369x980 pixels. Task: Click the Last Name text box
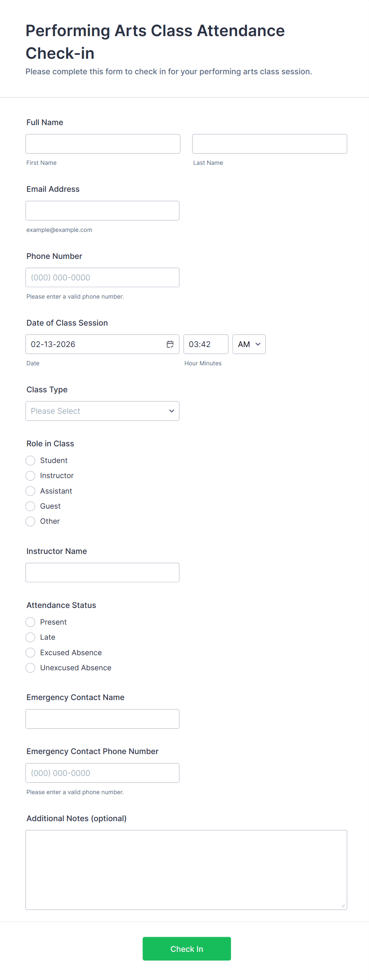point(269,144)
